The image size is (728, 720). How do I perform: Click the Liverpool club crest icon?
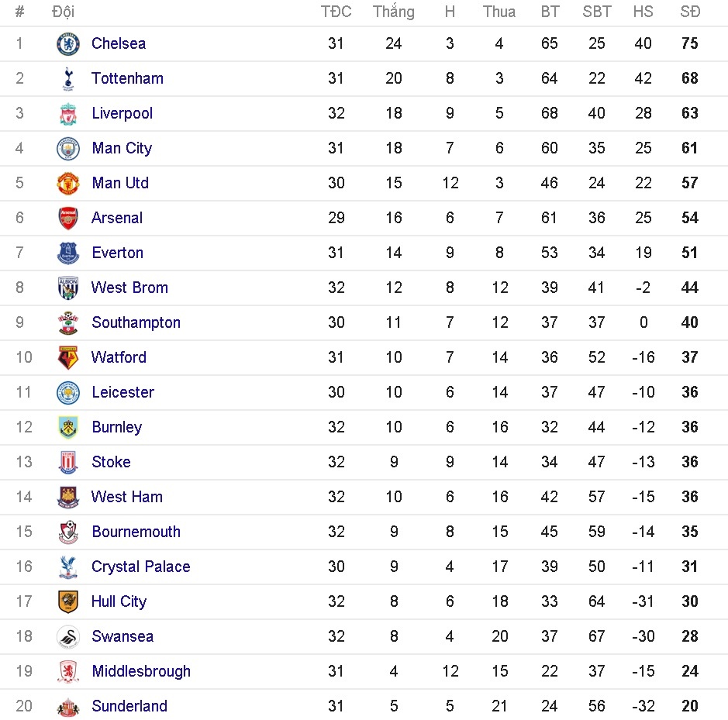(68, 114)
